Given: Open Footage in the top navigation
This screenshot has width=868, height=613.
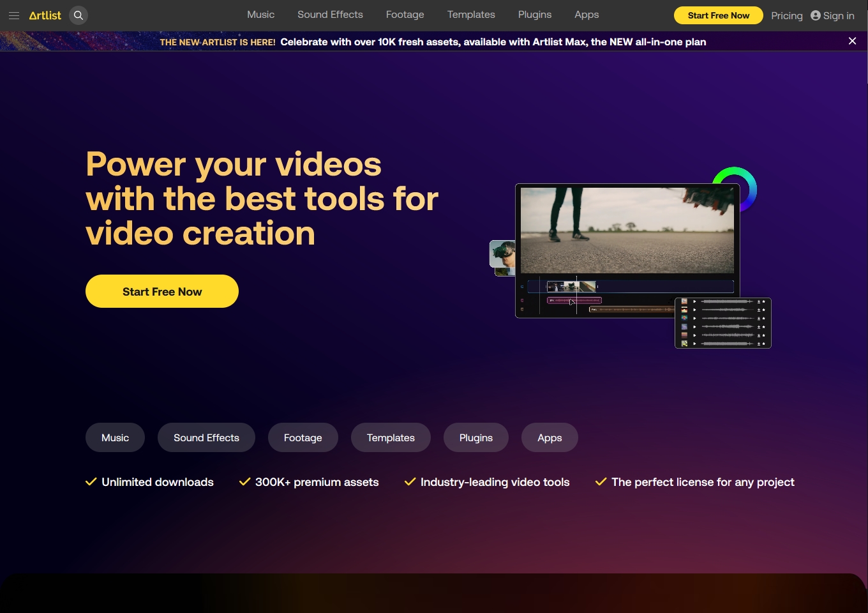Looking at the screenshot, I should (405, 15).
